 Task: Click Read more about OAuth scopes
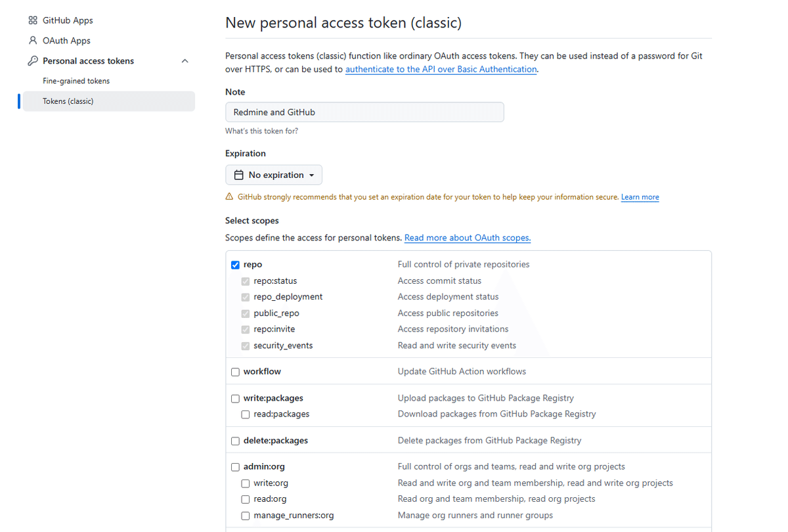coord(467,237)
